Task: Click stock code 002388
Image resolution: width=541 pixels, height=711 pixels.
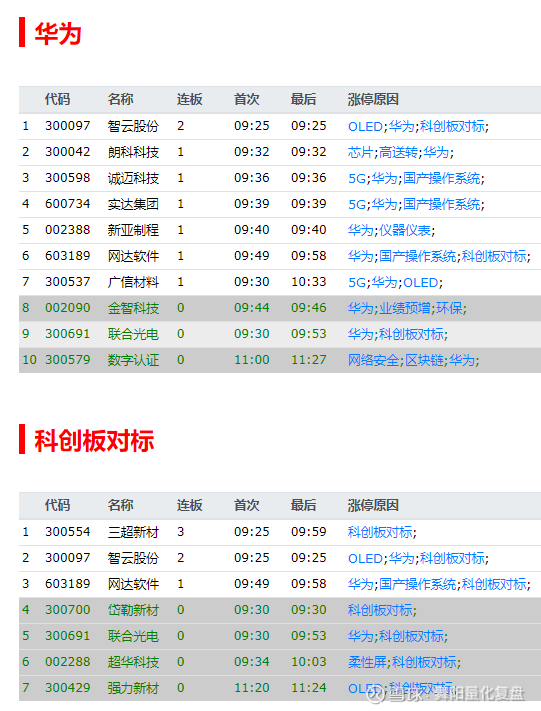Action: (x=68, y=230)
